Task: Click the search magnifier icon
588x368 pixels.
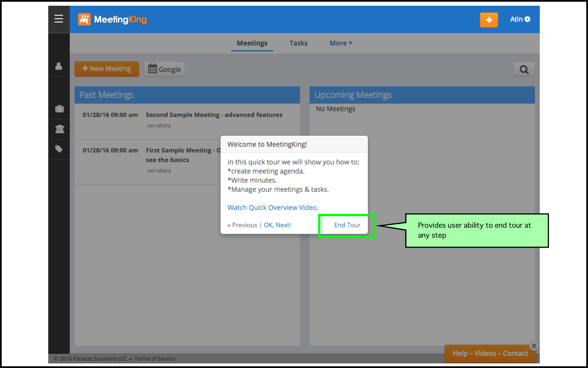Action: (x=524, y=69)
